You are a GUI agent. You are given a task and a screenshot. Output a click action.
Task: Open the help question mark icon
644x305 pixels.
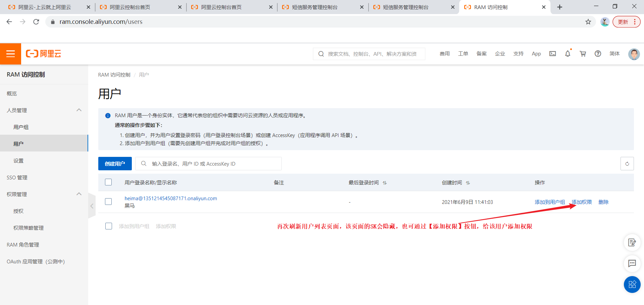(x=598, y=54)
